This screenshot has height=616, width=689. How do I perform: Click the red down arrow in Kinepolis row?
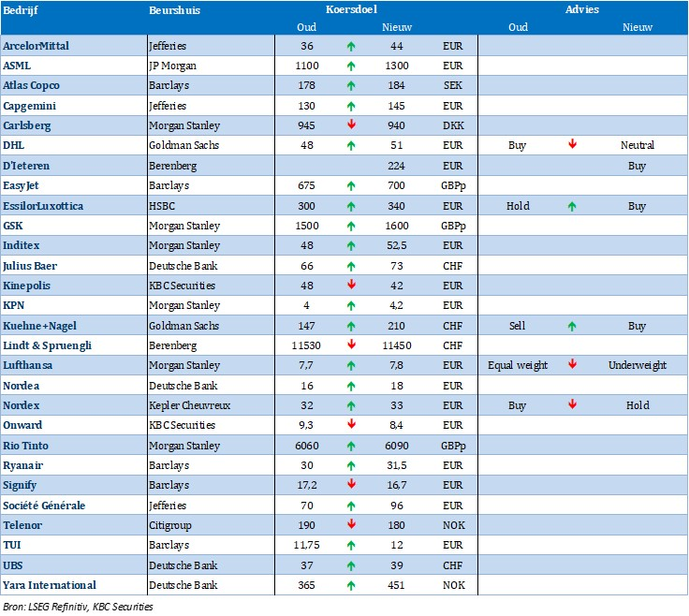coord(350,286)
